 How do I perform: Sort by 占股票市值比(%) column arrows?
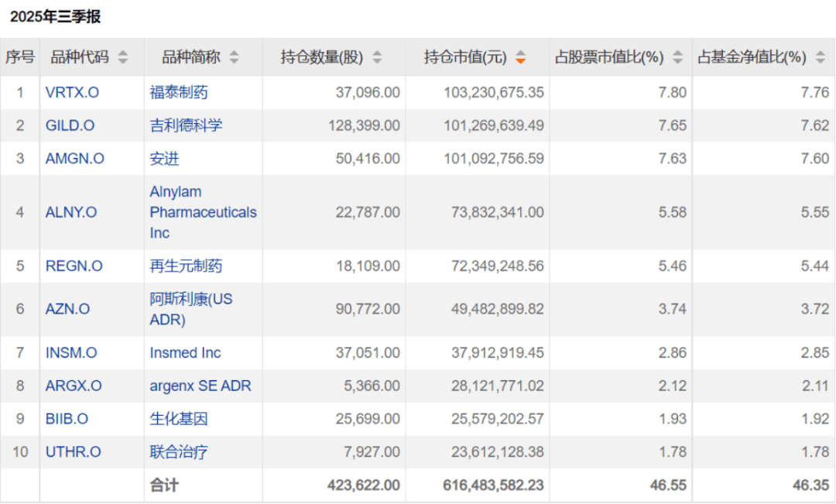coord(677,57)
